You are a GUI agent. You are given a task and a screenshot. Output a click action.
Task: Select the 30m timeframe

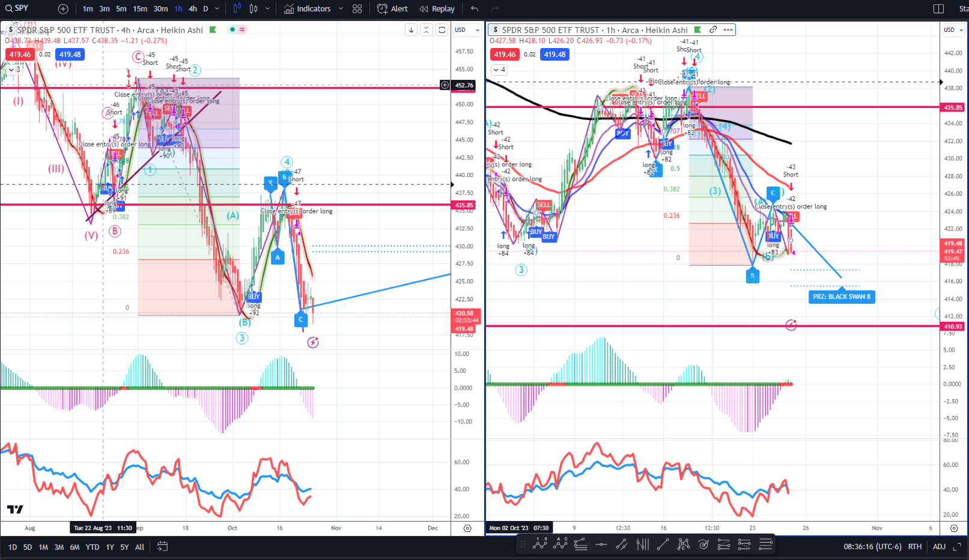pos(160,9)
